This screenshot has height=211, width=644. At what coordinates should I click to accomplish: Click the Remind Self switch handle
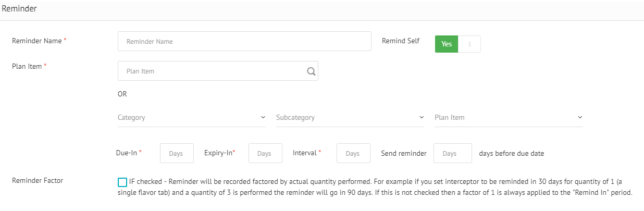coord(469,44)
